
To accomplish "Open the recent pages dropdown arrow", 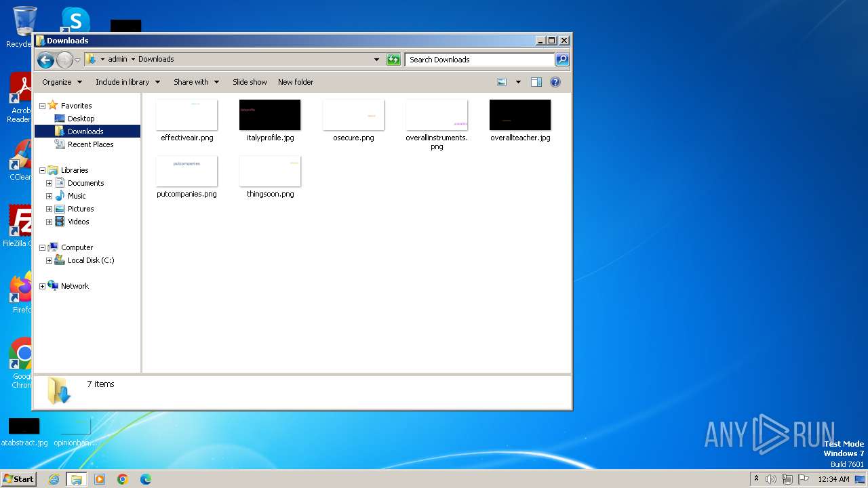I will (77, 60).
